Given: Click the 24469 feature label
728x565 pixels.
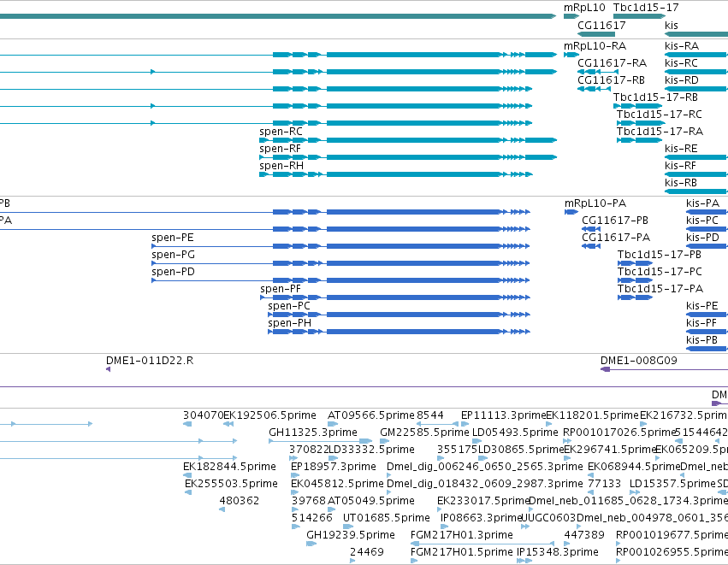Looking at the screenshot, I should pyautogui.click(x=367, y=553).
